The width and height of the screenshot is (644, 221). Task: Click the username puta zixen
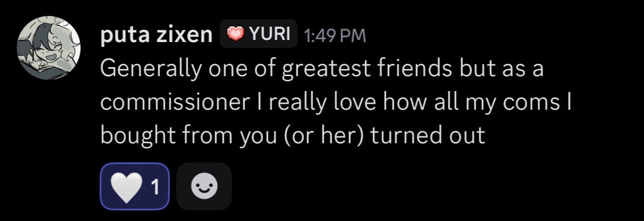pyautogui.click(x=156, y=35)
